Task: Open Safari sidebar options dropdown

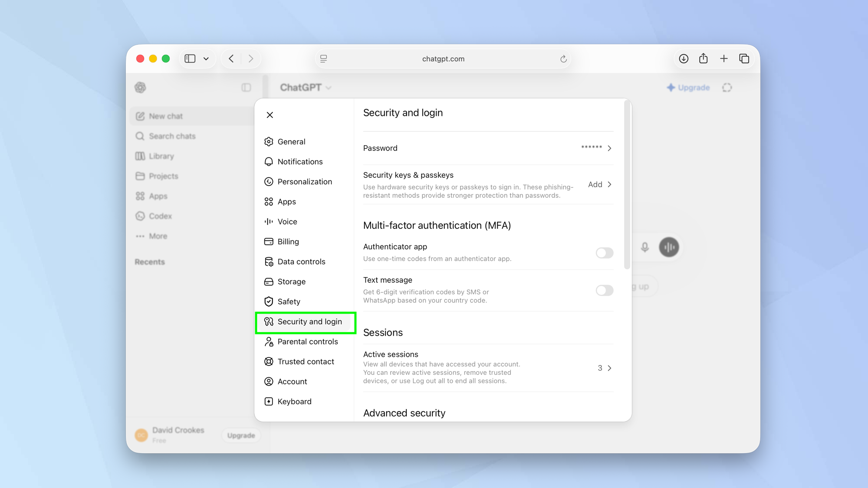Action: (206, 59)
